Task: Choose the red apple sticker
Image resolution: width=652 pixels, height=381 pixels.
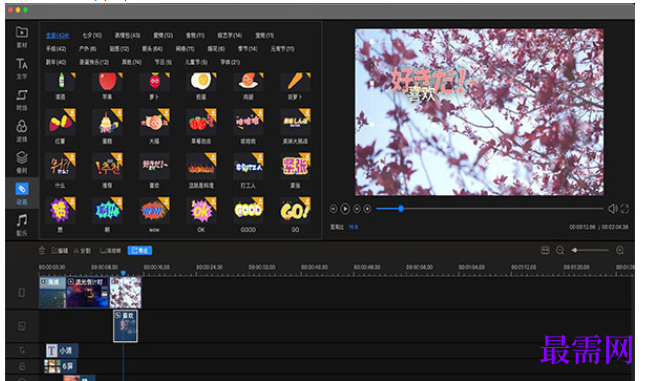Action: tap(107, 82)
